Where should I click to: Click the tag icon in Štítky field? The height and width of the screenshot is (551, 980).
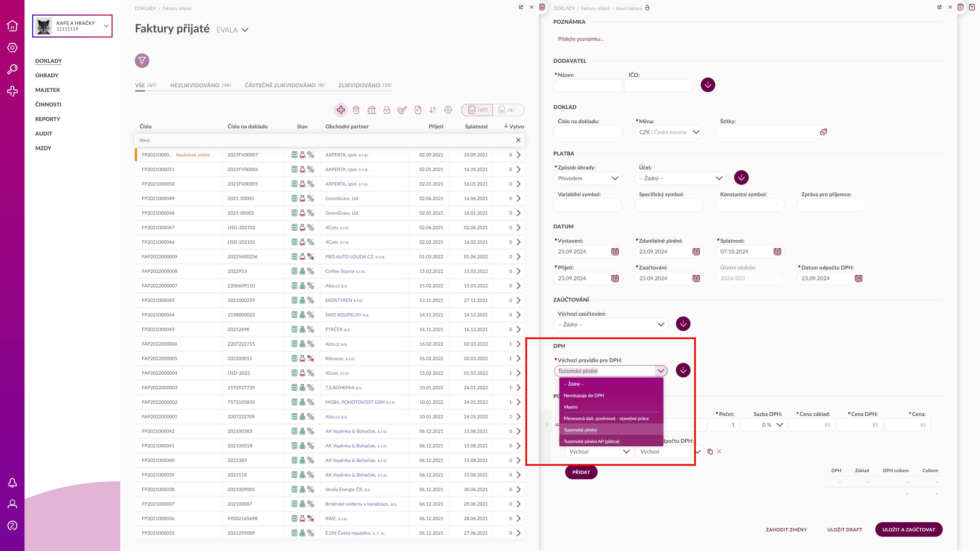[x=823, y=132]
